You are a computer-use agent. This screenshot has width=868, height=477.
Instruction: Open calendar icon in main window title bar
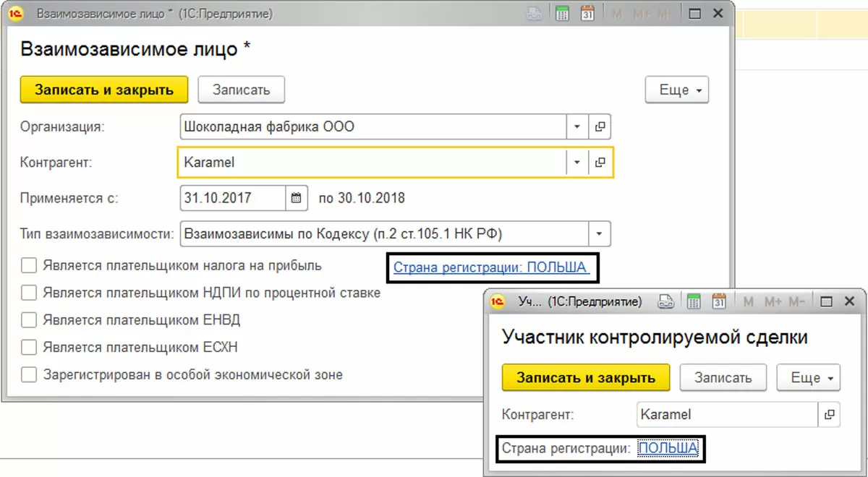[587, 14]
